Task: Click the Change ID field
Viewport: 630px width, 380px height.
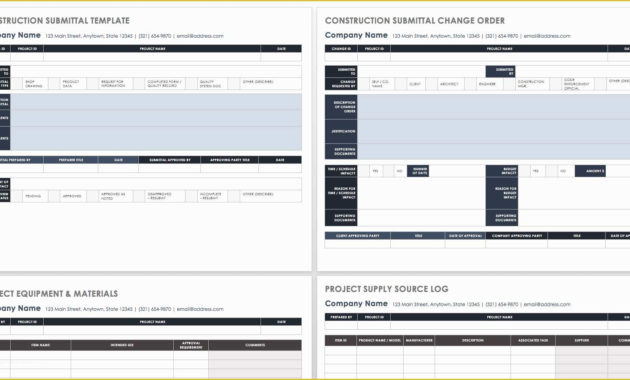Action: coord(341,57)
